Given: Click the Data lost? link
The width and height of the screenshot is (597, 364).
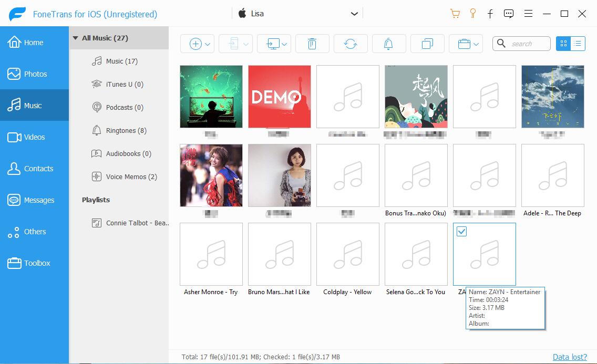Looking at the screenshot, I should tap(570, 357).
